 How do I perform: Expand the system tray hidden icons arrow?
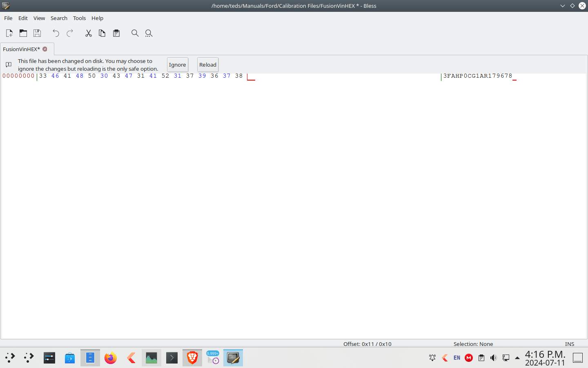[517, 358]
